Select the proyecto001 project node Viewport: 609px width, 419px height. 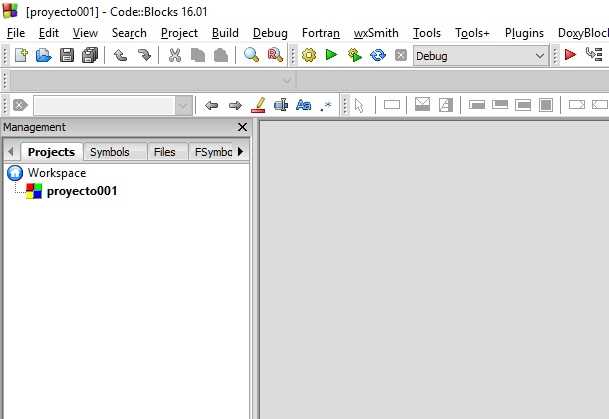(82, 191)
